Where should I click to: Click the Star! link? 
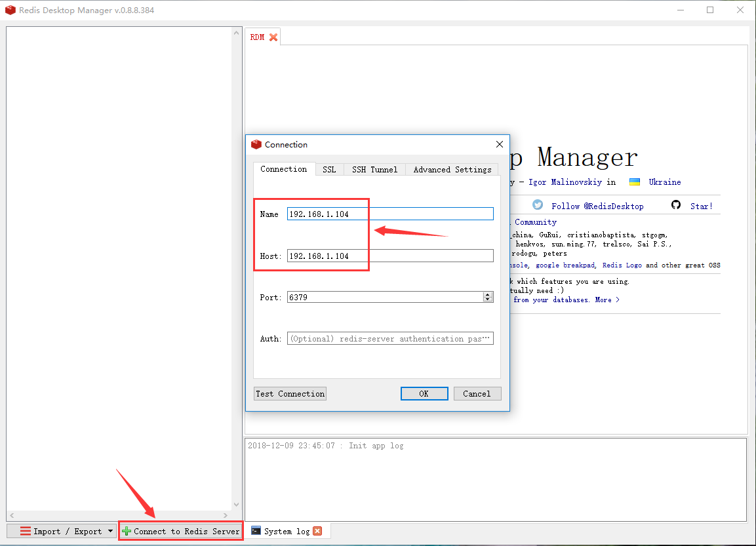point(702,206)
